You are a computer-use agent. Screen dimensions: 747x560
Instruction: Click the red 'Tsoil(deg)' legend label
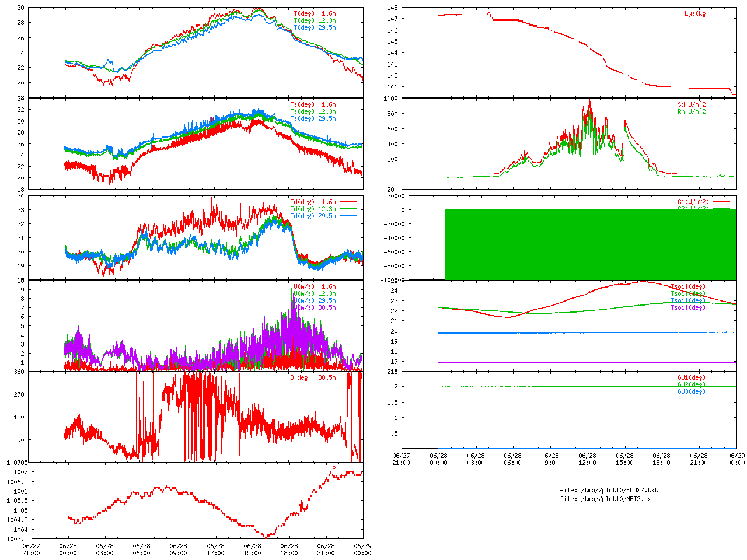[688, 287]
